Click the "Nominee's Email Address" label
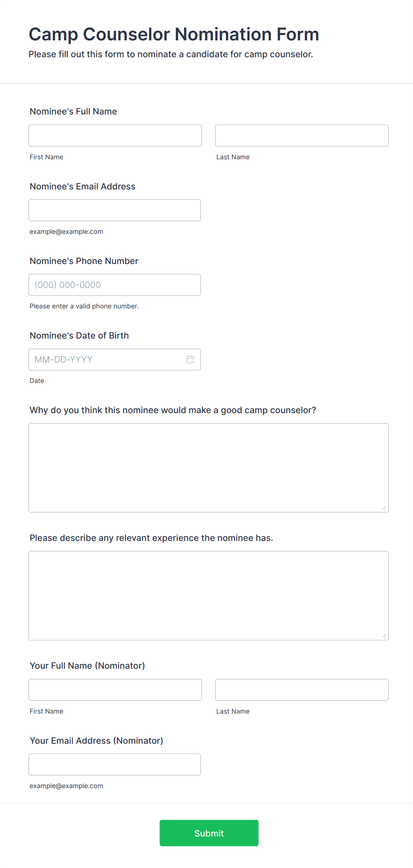This screenshot has width=413, height=868. point(83,186)
